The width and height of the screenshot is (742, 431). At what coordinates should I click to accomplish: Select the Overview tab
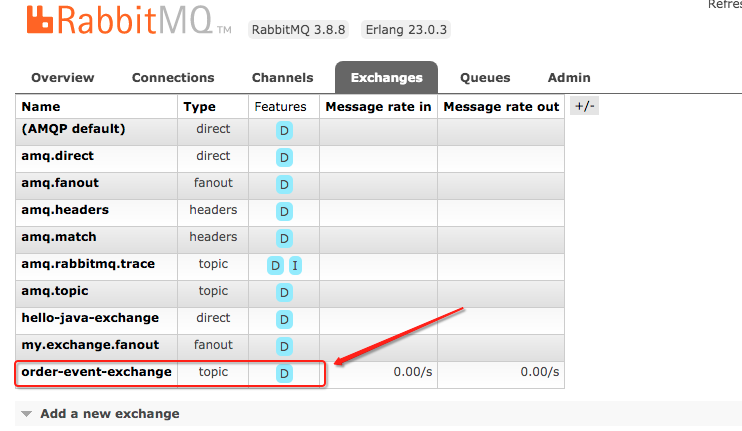click(63, 78)
